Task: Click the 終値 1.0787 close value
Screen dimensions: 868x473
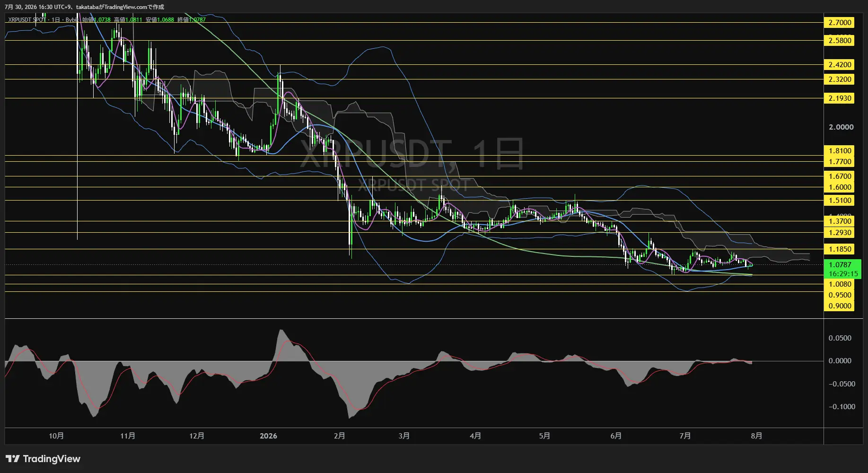Action: click(x=192, y=20)
